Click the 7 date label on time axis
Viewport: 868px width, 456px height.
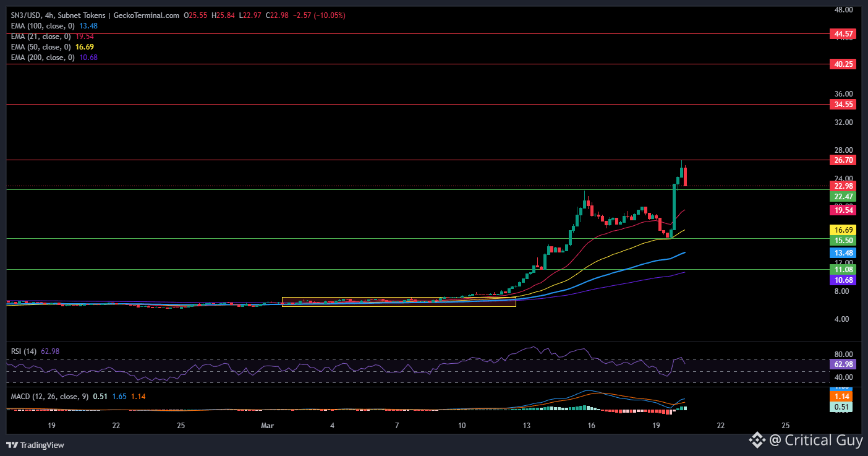[397, 426]
